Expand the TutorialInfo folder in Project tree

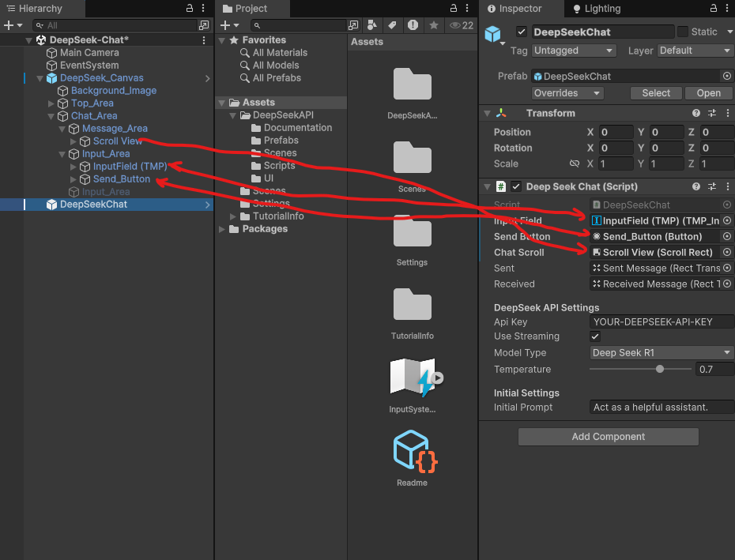click(233, 216)
